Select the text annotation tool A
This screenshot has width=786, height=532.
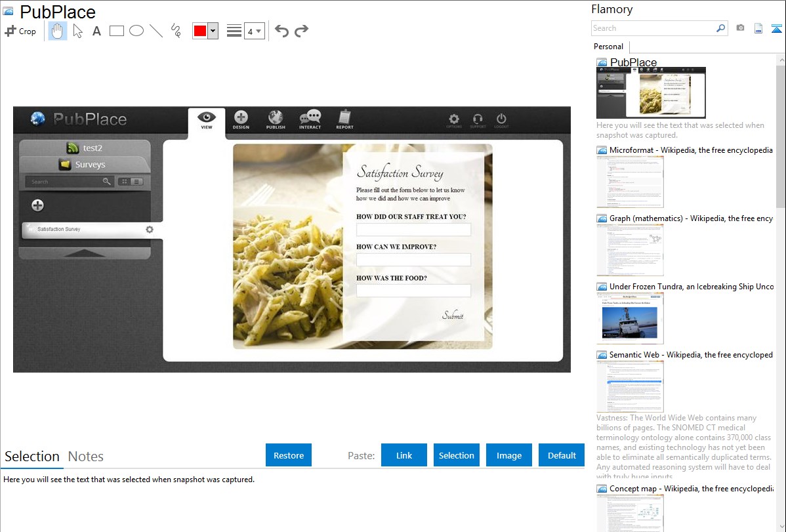point(96,31)
